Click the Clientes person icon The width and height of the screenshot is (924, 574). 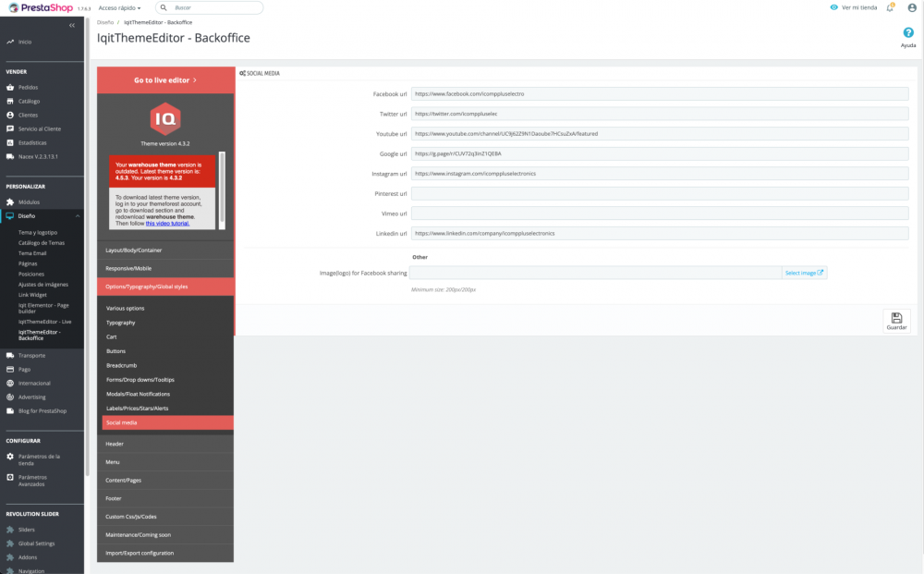pos(10,115)
